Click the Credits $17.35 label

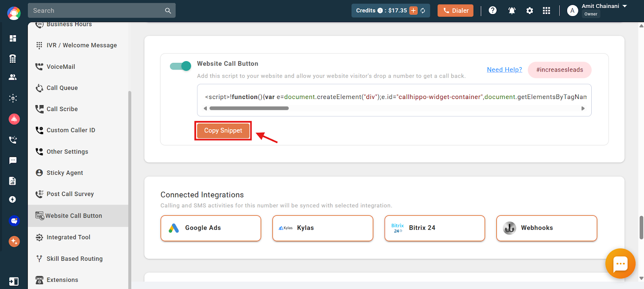(382, 10)
